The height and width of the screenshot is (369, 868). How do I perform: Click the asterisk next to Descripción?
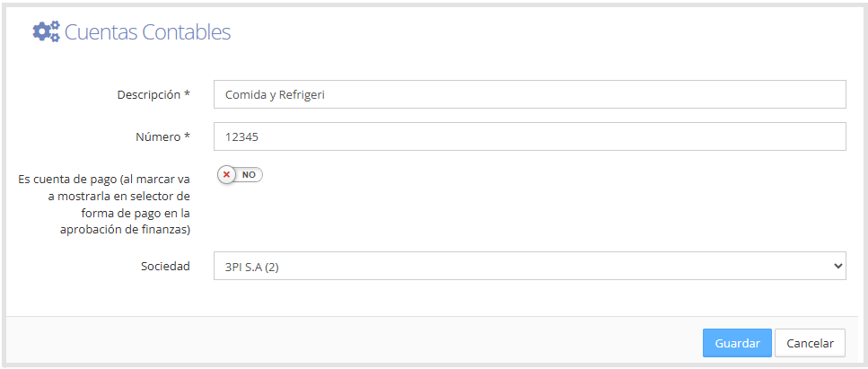[187, 93]
